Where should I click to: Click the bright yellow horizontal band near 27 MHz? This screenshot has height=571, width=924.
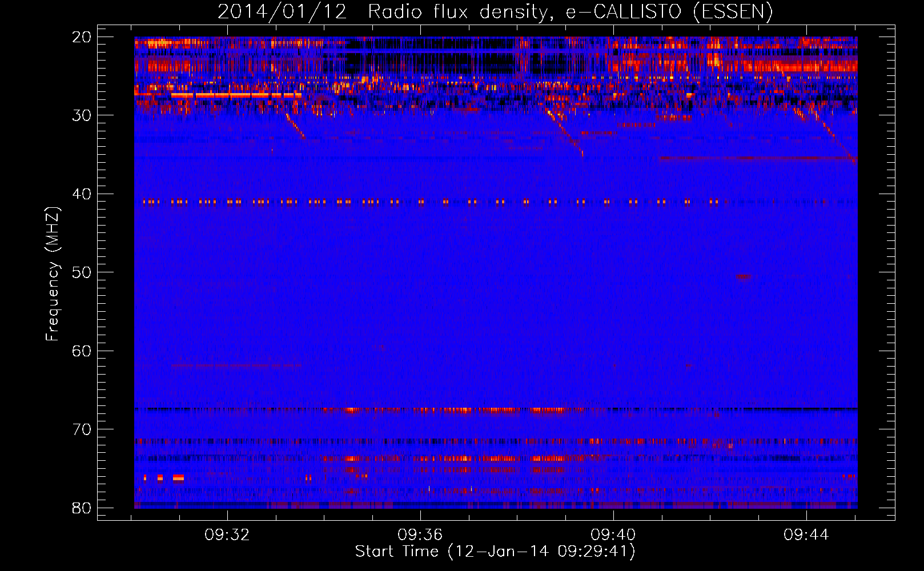coord(235,95)
